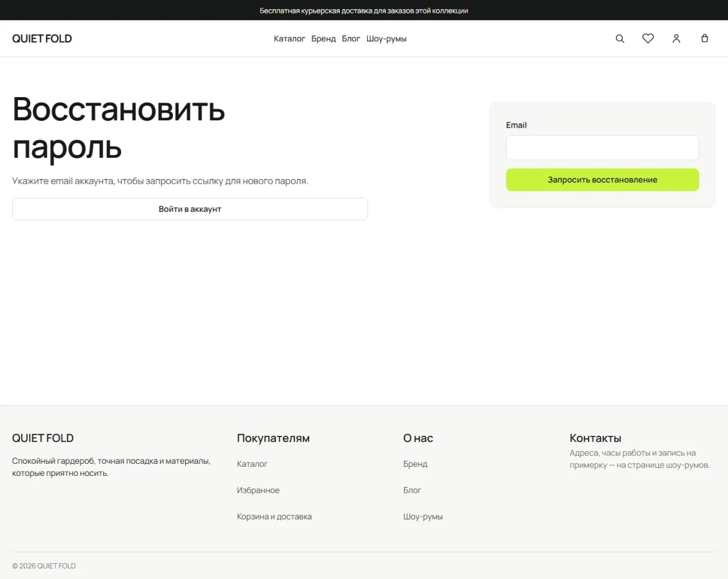Click the Войти в аккаунт button
The image size is (728, 579).
click(x=190, y=209)
